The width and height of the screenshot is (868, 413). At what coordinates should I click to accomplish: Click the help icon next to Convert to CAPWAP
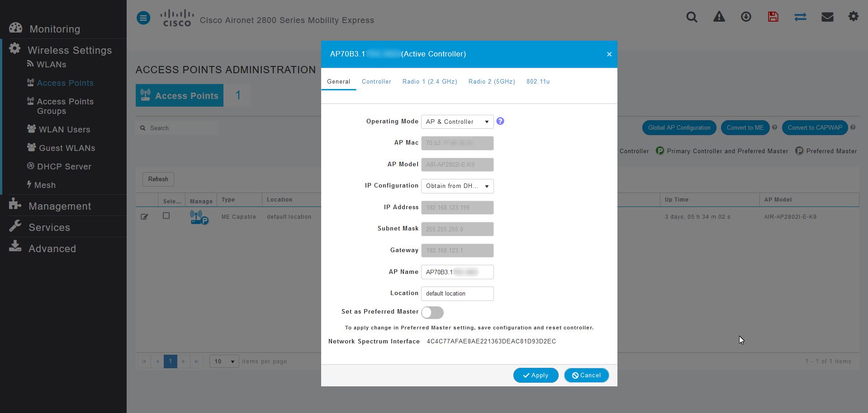pyautogui.click(x=853, y=127)
